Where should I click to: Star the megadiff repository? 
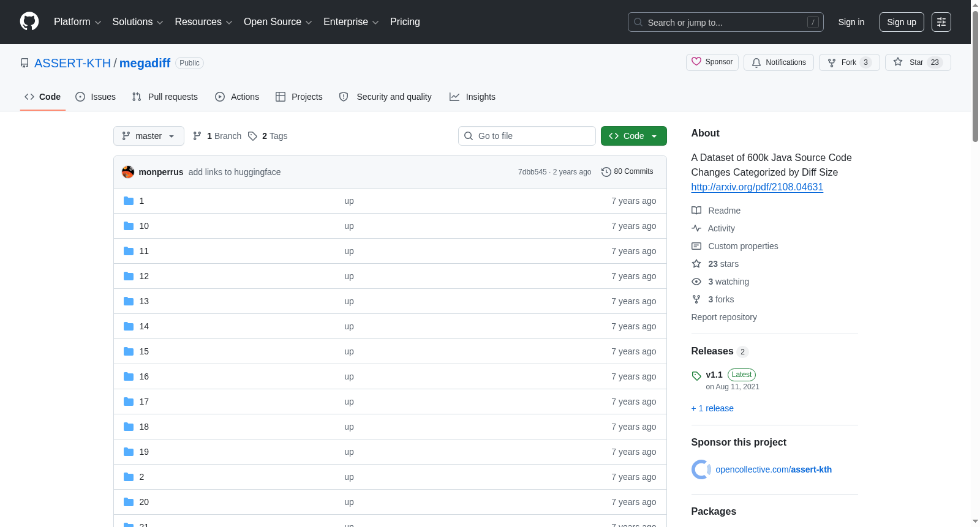click(x=918, y=62)
